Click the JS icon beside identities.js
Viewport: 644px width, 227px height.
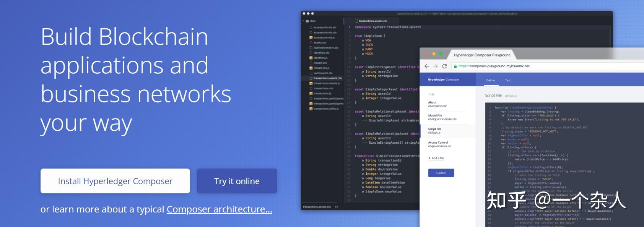[x=311, y=58]
